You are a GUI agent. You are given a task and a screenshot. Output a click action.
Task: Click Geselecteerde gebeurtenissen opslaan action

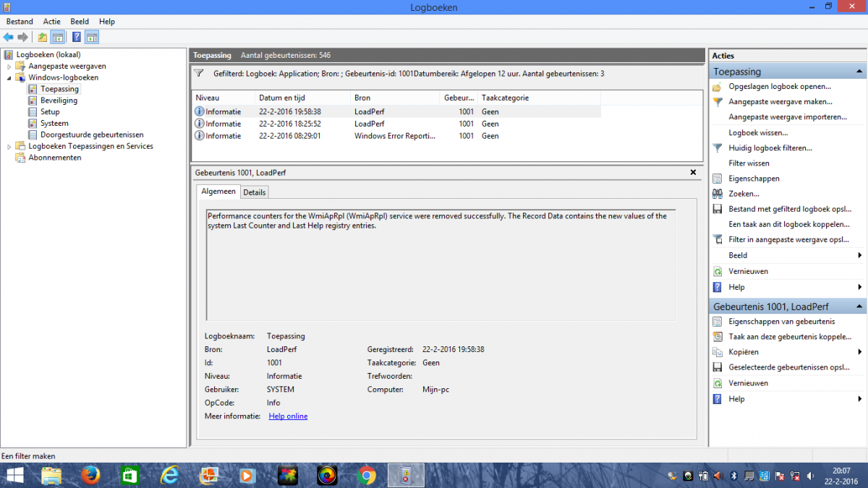[x=789, y=367]
